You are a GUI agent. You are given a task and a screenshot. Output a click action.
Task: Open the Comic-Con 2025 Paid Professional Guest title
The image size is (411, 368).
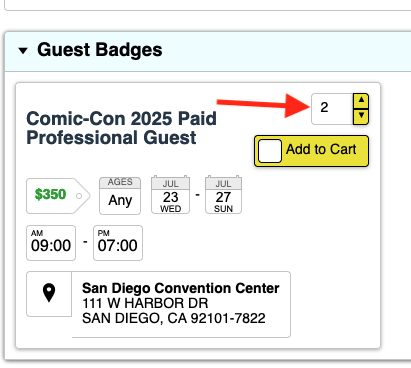point(121,128)
